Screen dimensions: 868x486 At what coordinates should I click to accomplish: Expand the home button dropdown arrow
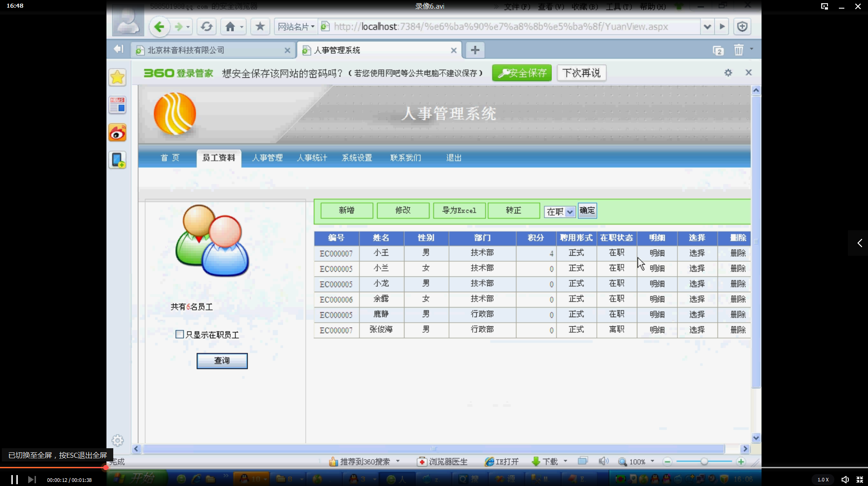(x=242, y=27)
